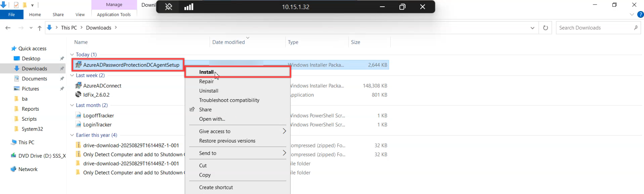Select This PC in the navigation pane
This screenshot has width=644, height=194.
26,143
